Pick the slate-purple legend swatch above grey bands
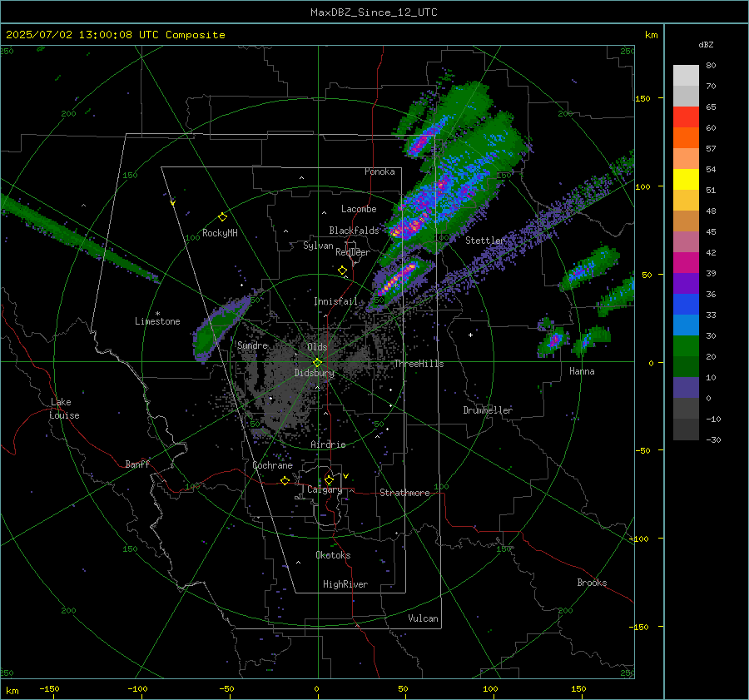The width and height of the screenshot is (749, 700). click(x=686, y=388)
